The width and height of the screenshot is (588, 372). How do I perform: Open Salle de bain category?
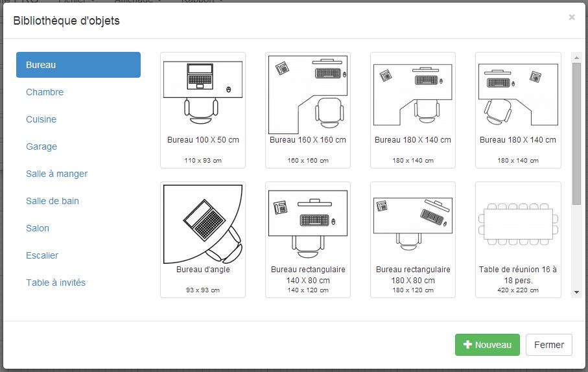53,201
